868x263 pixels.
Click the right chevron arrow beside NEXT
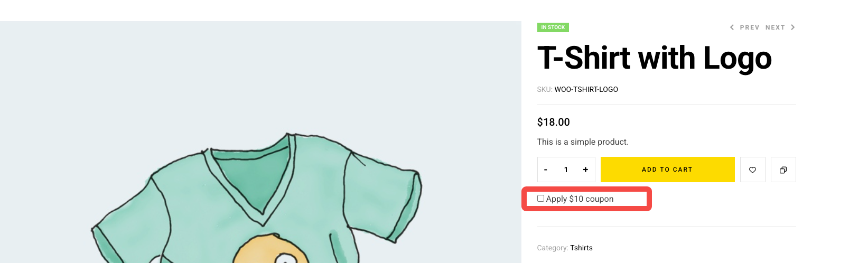coord(792,27)
